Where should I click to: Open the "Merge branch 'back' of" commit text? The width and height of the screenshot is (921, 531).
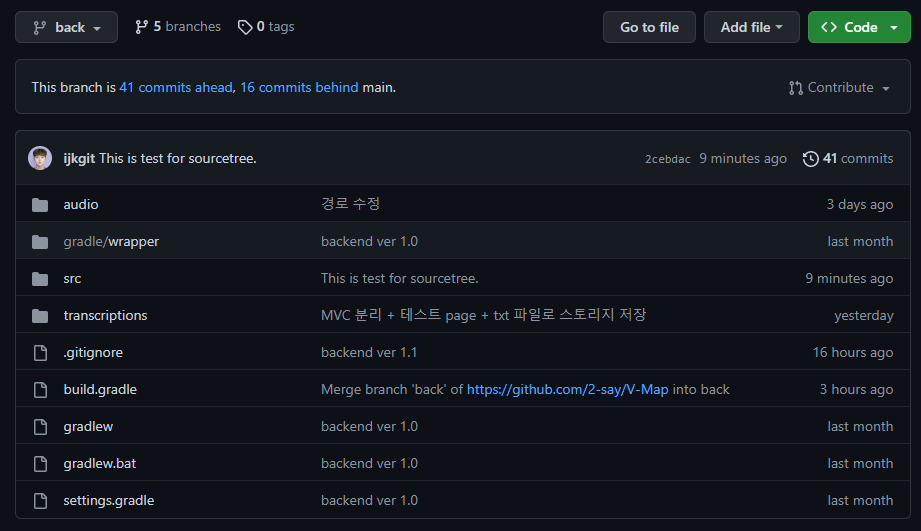[392, 389]
